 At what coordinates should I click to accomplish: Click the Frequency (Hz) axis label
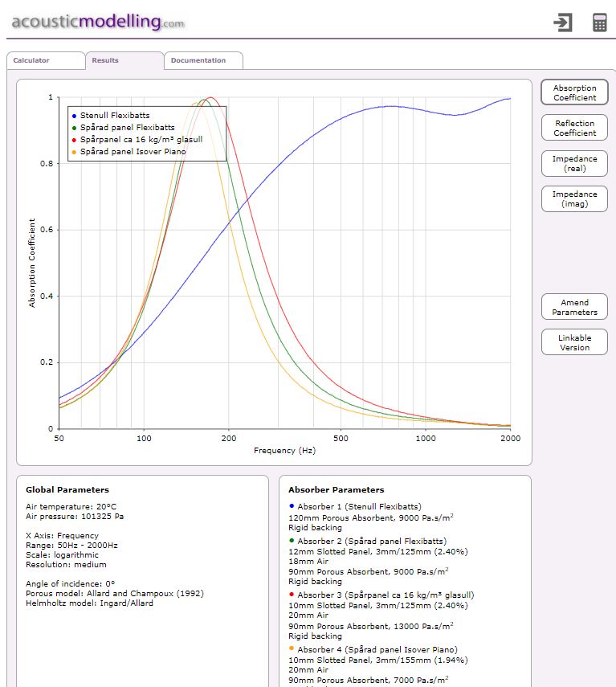284,451
